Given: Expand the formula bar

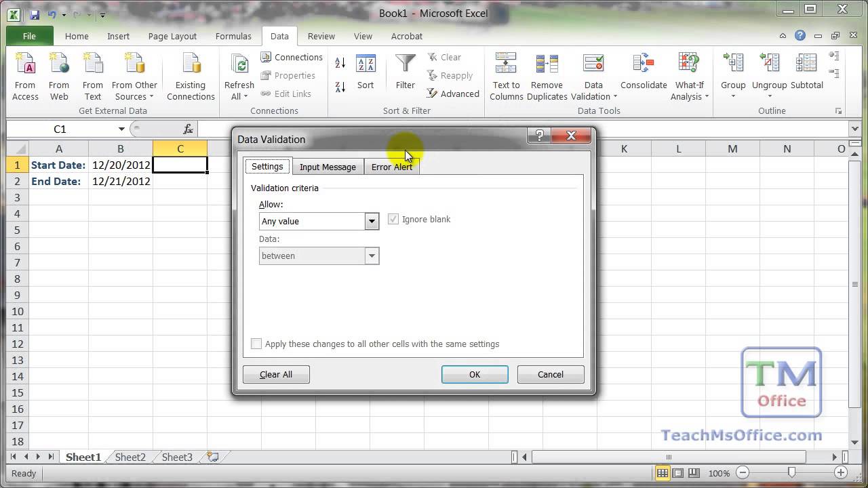Looking at the screenshot, I should click(x=854, y=129).
